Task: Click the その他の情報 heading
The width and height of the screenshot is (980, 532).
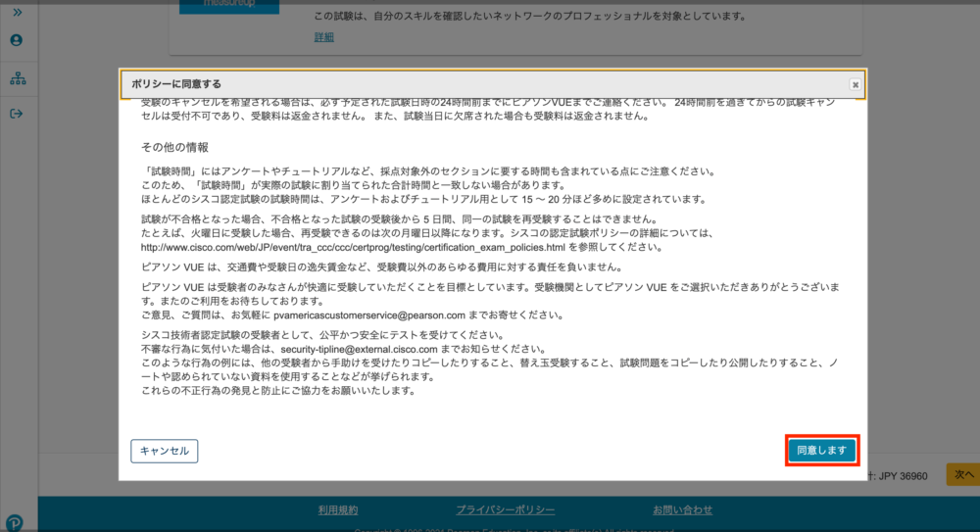Action: (x=174, y=148)
